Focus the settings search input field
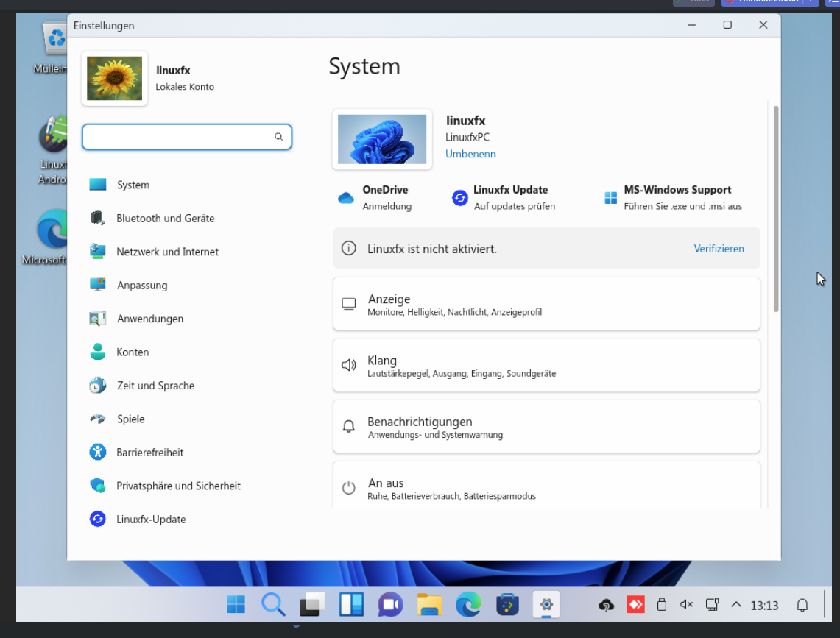The height and width of the screenshot is (638, 840). (x=187, y=137)
